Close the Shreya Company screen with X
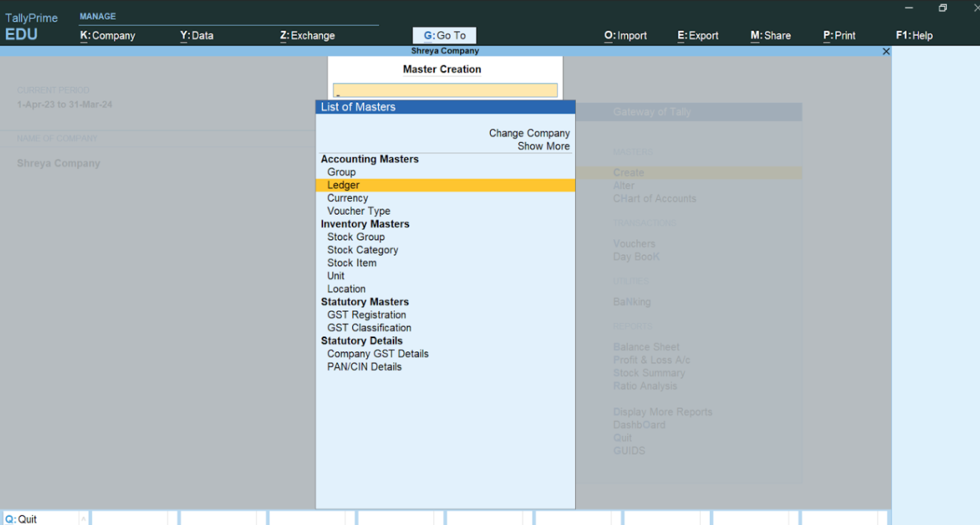The image size is (980, 525). (886, 52)
